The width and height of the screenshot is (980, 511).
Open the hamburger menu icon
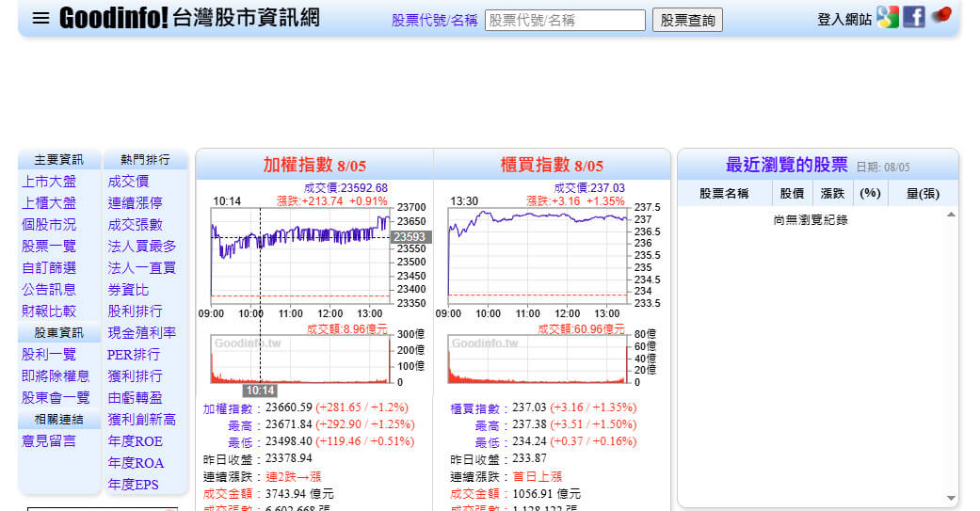(x=40, y=18)
